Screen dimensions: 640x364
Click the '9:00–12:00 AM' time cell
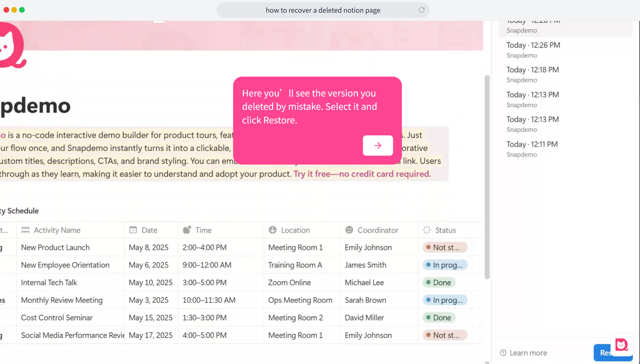click(221, 265)
